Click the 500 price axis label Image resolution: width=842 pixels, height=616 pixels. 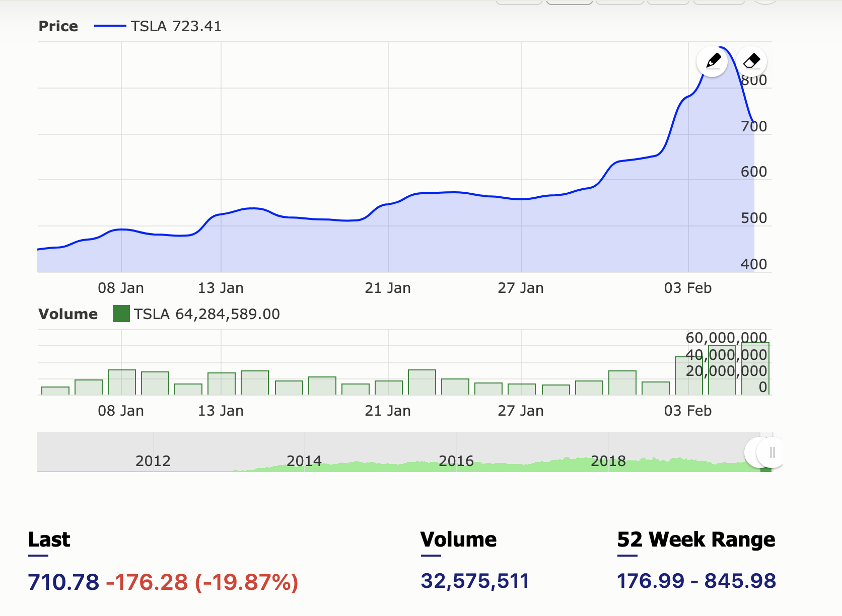coord(753,218)
